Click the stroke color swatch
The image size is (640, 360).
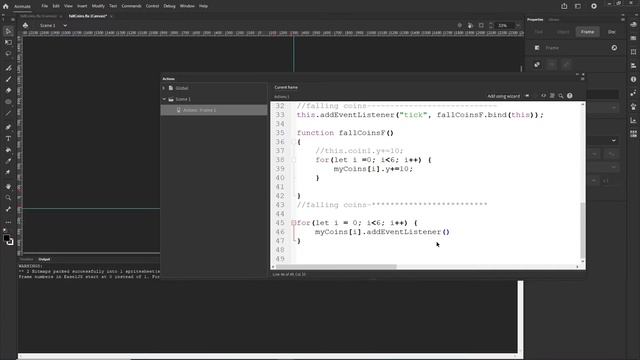pos(10,242)
